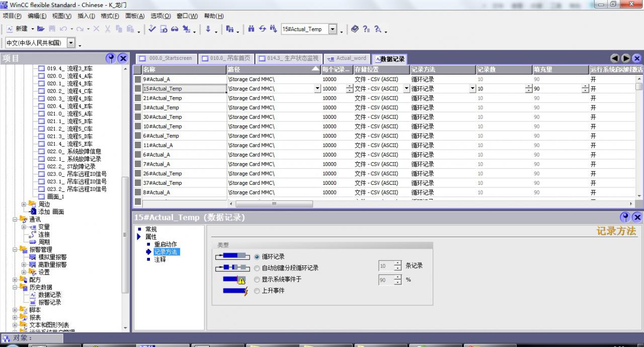The height and width of the screenshot is (347, 644).
Task: Switch to the Actual_word tab
Action: click(347, 58)
